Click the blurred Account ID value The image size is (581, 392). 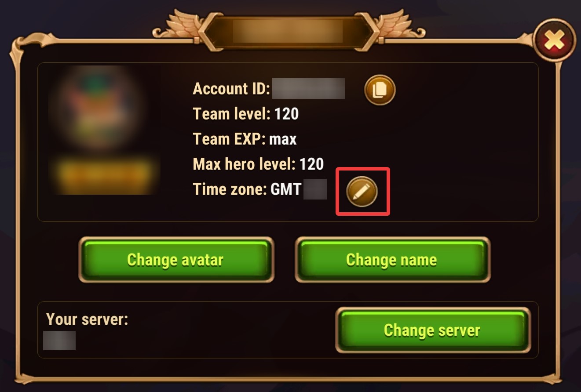(x=308, y=88)
